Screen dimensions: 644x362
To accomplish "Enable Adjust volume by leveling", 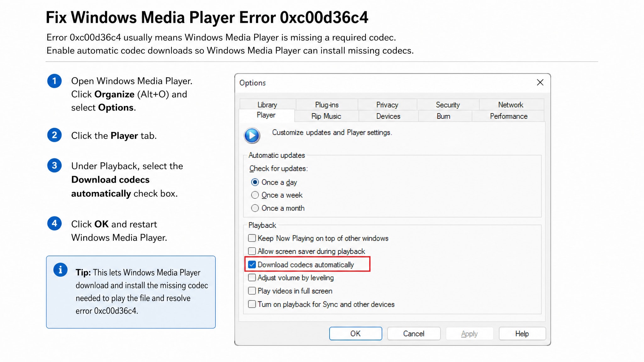I will click(x=252, y=278).
